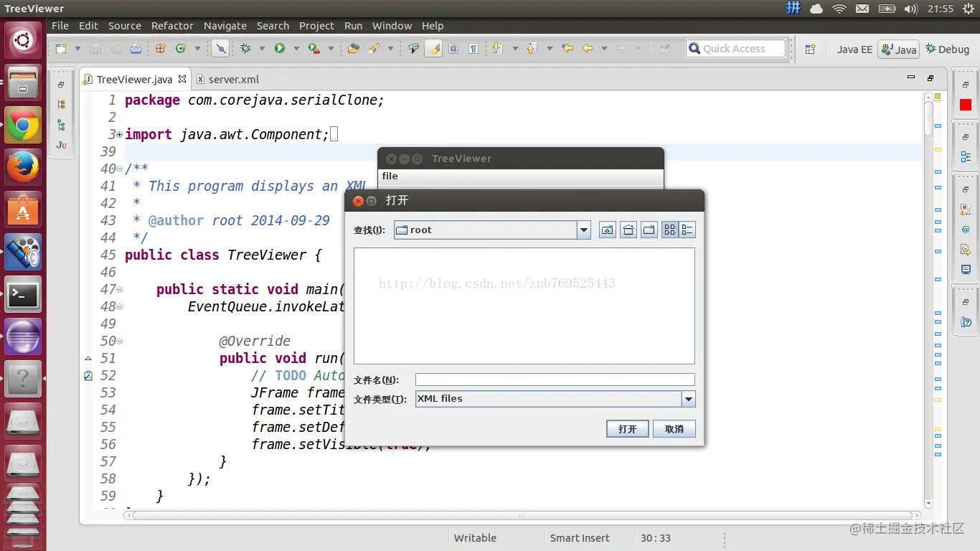
Task: Open the Window menu
Action: pos(392,26)
